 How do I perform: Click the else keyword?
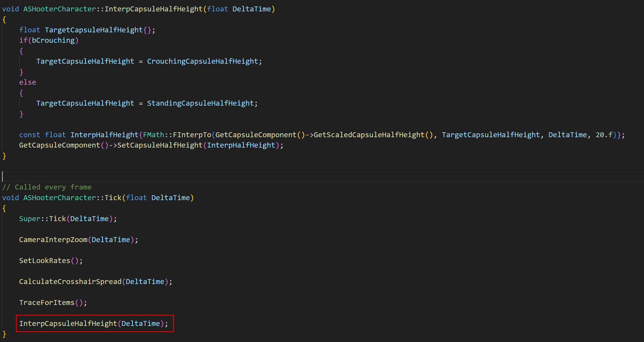[x=27, y=82]
